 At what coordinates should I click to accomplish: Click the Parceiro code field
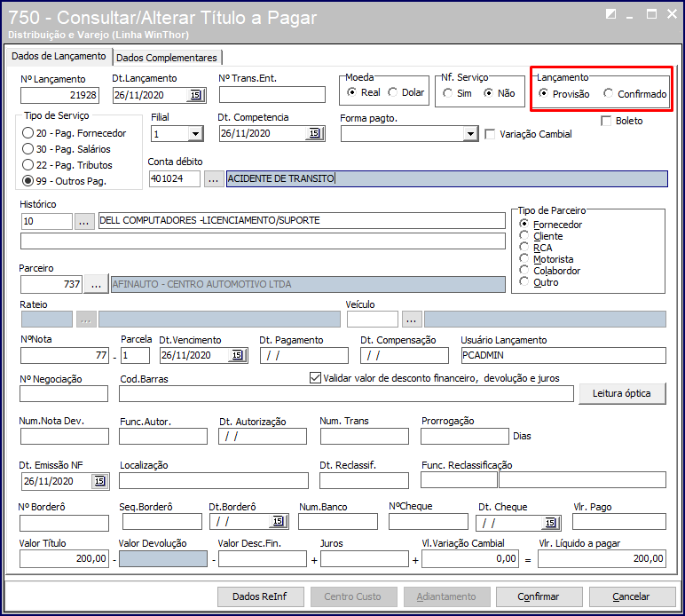click(51, 284)
